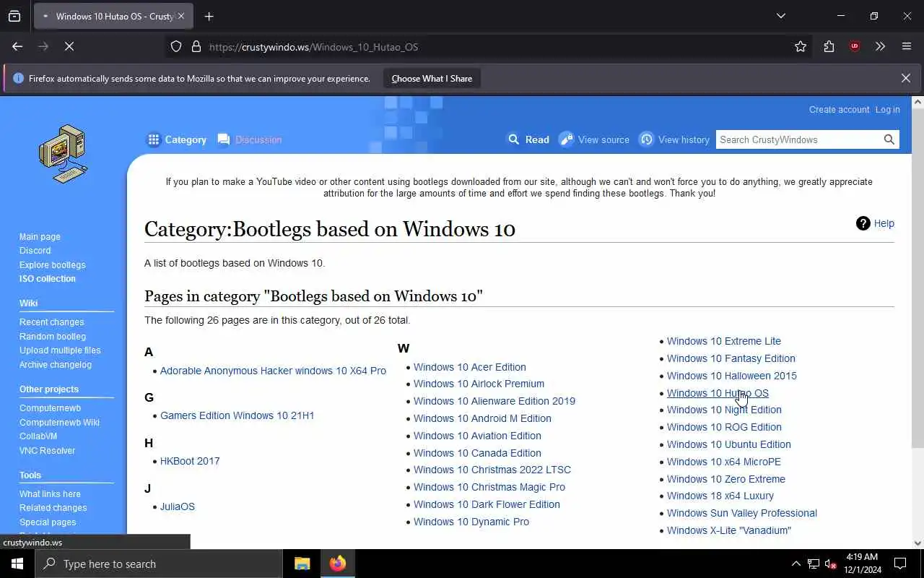Open VNC Resolver sidebar link

pos(47,451)
